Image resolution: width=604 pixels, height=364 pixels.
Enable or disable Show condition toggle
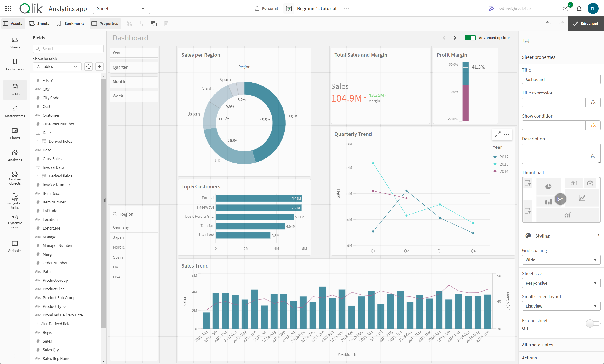[x=592, y=126]
